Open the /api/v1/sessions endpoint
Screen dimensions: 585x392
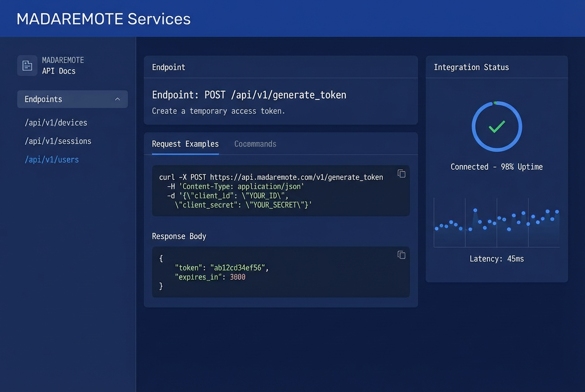click(58, 141)
